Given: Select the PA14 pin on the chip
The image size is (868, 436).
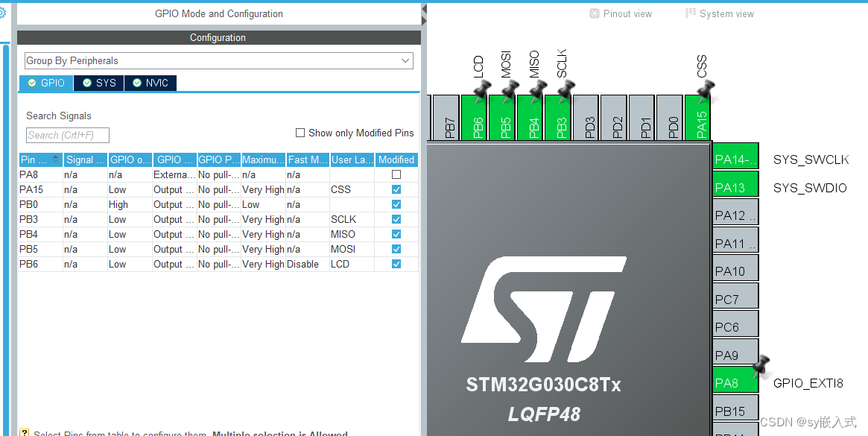Looking at the screenshot, I should [x=735, y=157].
